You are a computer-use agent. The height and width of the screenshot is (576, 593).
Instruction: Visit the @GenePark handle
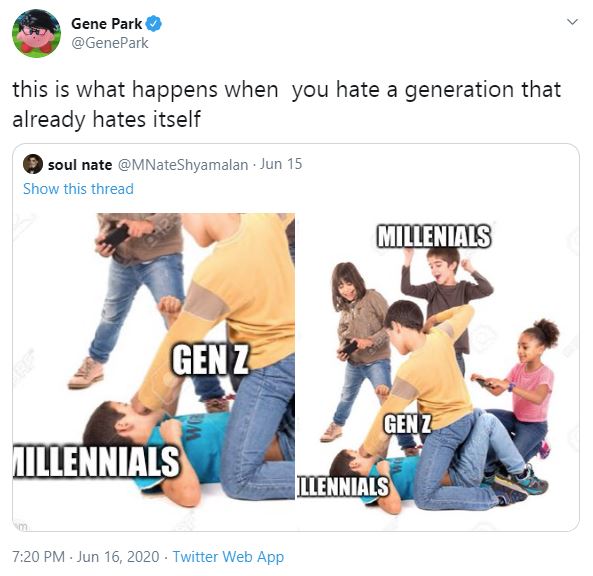pyautogui.click(x=110, y=43)
